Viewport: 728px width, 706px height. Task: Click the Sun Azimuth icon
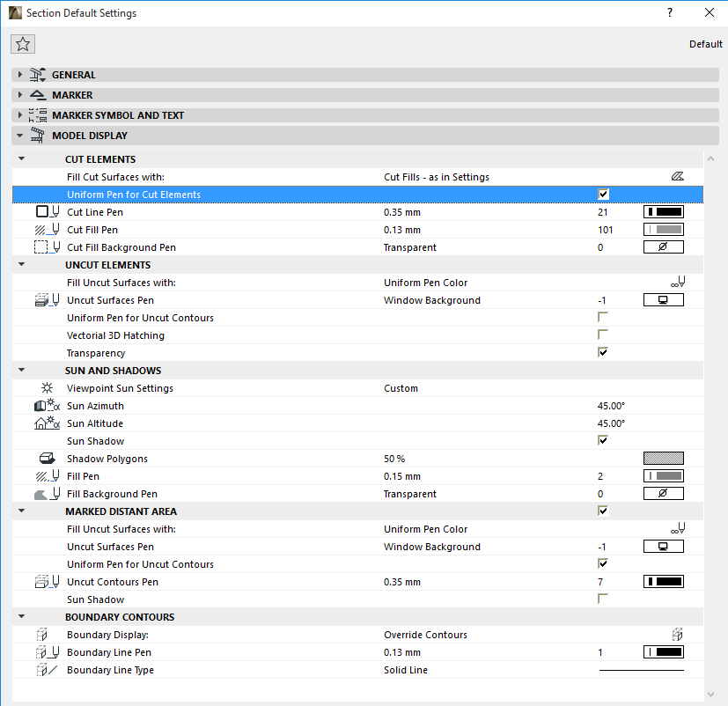48,405
